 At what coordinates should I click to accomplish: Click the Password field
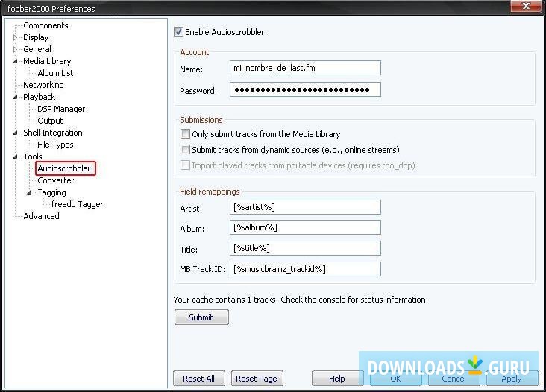305,89
